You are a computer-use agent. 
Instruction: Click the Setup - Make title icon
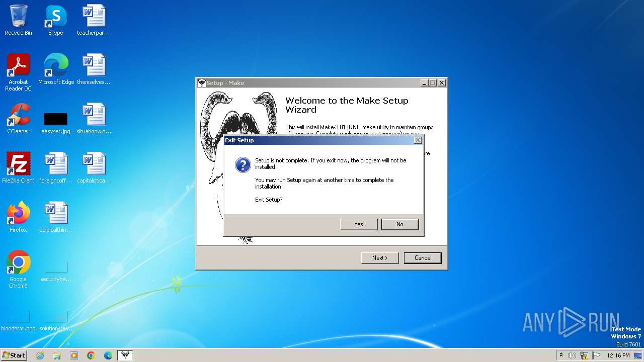[x=201, y=83]
